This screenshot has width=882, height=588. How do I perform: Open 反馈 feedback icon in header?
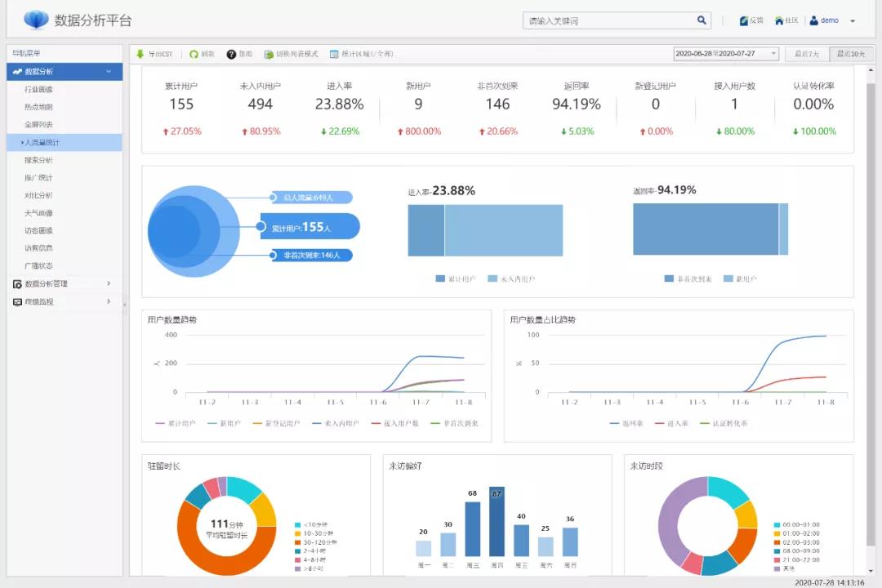click(744, 20)
